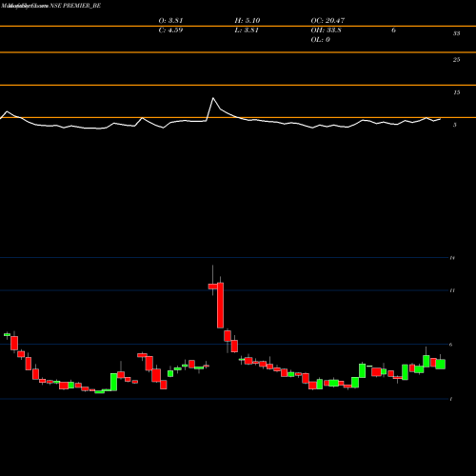
Task: Click the last green candlestick on the right
Action: point(441,364)
